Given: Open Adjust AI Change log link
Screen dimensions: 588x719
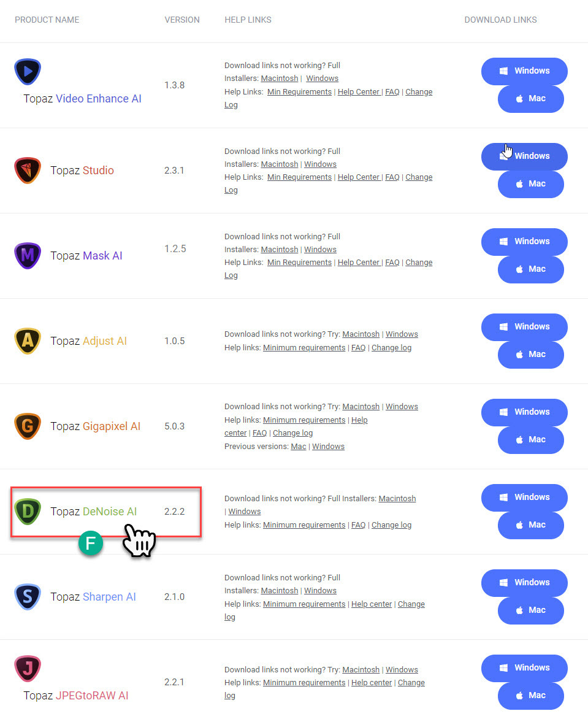Looking at the screenshot, I should 391,348.
